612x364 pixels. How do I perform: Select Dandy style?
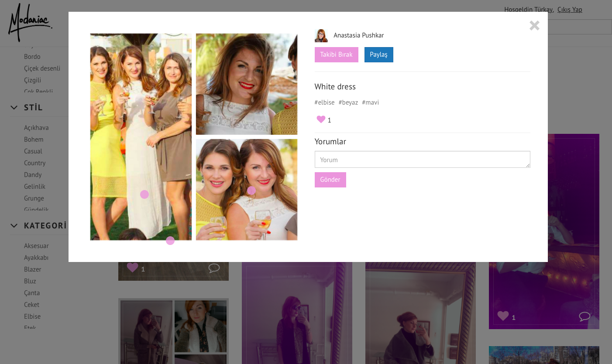coord(33,175)
